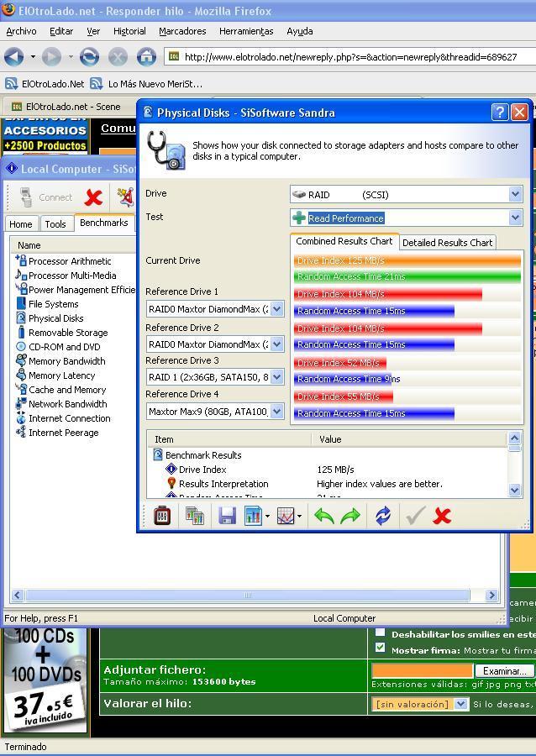Open the Drive RAID (SCSI) dropdown

515,195
